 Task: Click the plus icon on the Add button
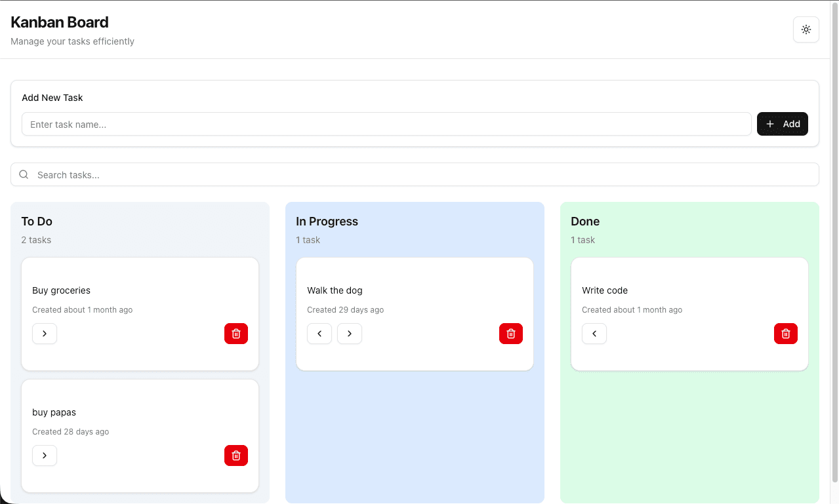coord(769,124)
